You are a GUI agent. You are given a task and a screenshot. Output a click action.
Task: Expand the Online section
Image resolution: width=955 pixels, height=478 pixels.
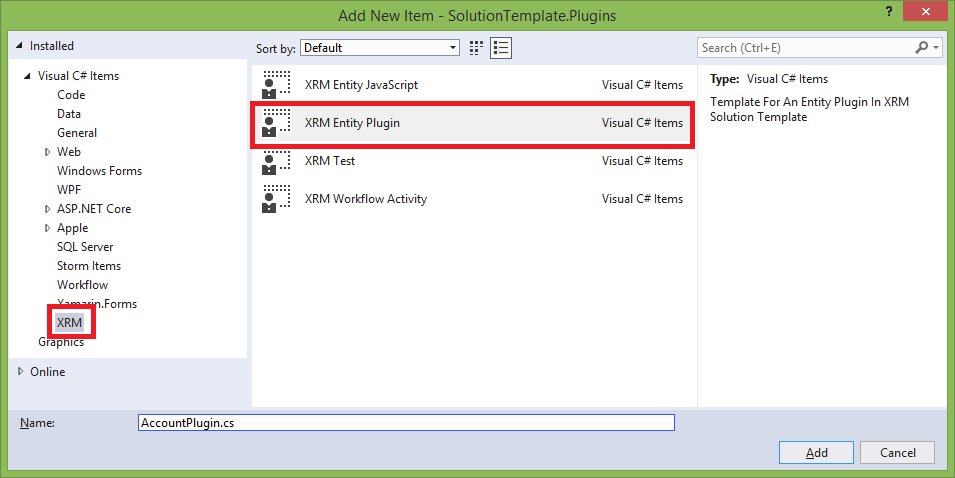click(22, 372)
